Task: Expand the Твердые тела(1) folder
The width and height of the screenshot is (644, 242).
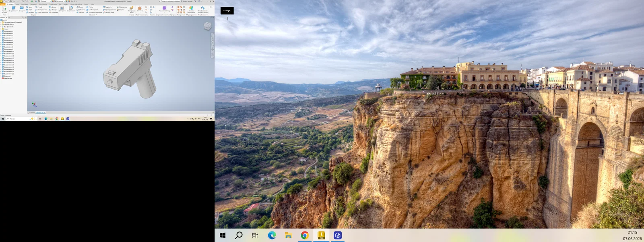Action: tap(1, 25)
